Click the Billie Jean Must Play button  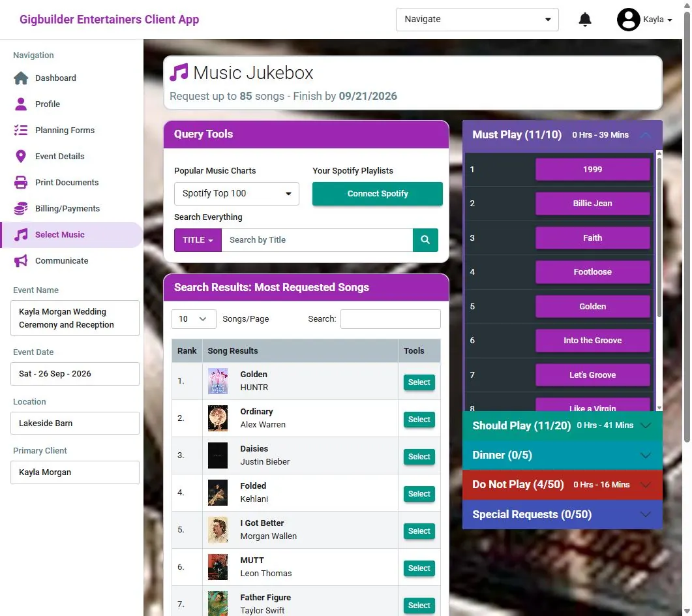[592, 203]
